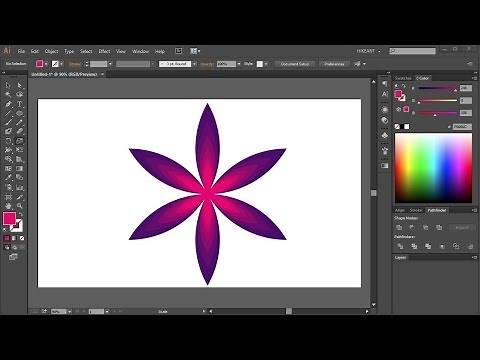
Task: Select the Selection tool arrow
Action: click(8, 86)
